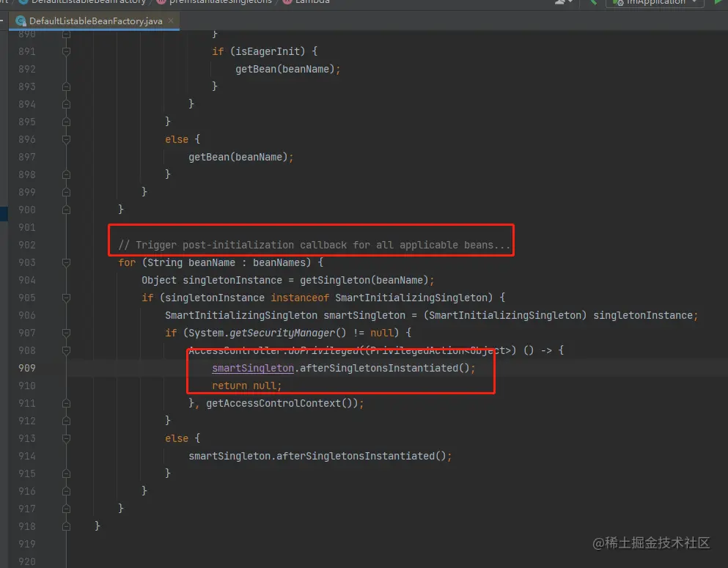Collapse the else block at line 913
Screen dimensions: 728x568
pos(67,438)
